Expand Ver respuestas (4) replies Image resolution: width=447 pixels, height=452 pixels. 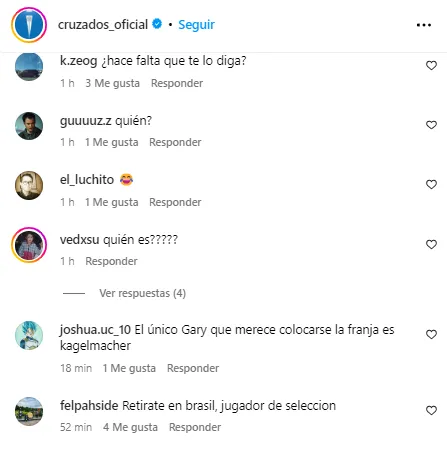click(x=142, y=293)
